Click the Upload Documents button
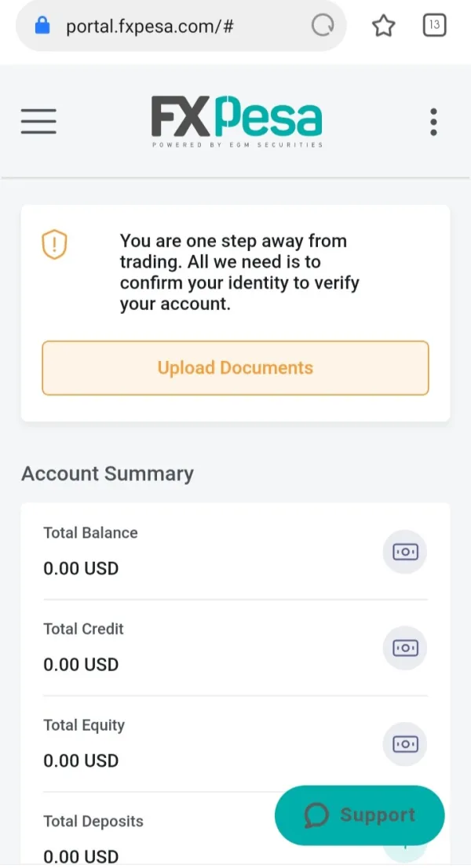Image resolution: width=471 pixels, height=868 pixels. coord(235,368)
